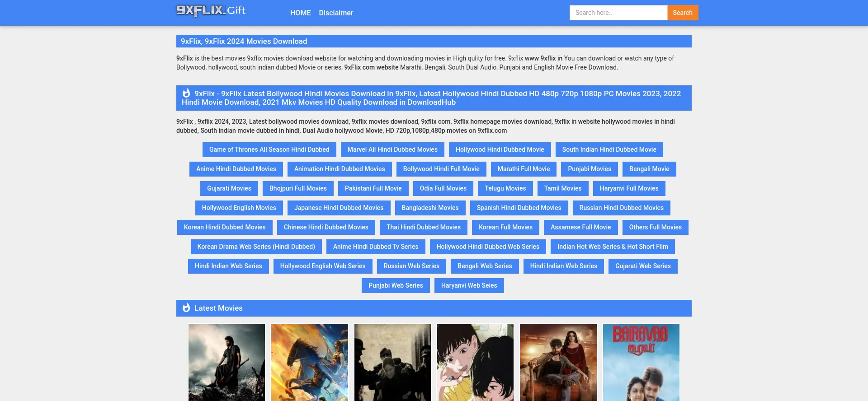Open the HOME menu item

tap(301, 13)
